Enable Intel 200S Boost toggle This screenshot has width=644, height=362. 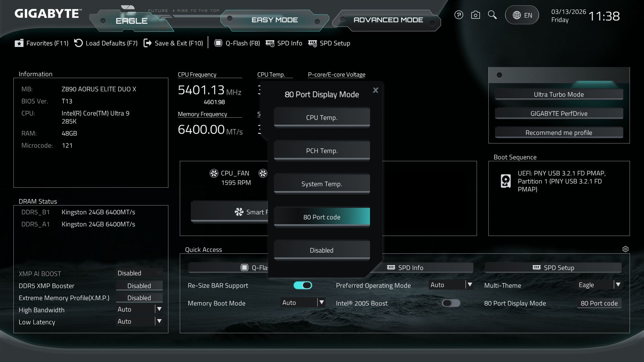click(451, 303)
